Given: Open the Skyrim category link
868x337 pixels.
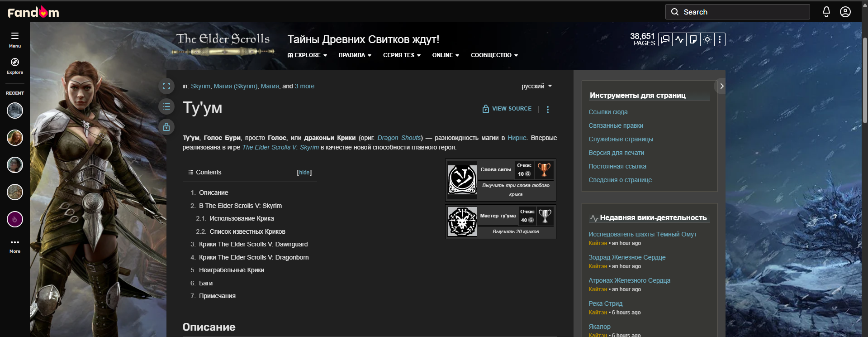Looking at the screenshot, I should coord(200,86).
